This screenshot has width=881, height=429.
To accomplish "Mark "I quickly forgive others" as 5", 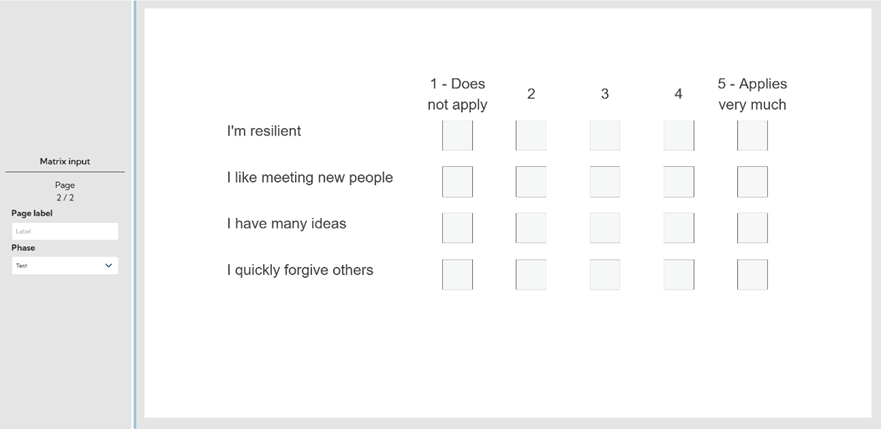I will click(x=752, y=274).
